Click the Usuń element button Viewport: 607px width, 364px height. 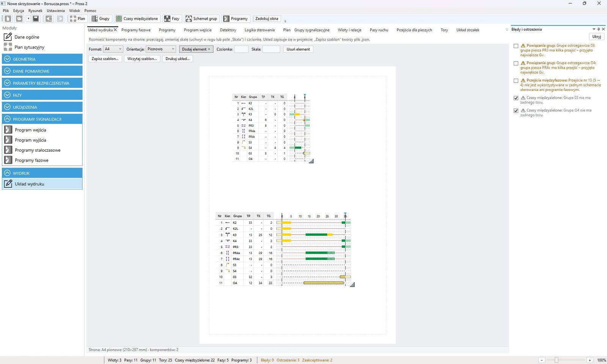tap(298, 49)
